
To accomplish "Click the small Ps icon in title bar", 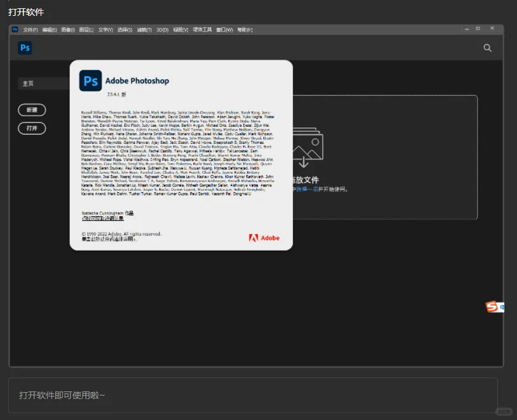I will 15,29.
